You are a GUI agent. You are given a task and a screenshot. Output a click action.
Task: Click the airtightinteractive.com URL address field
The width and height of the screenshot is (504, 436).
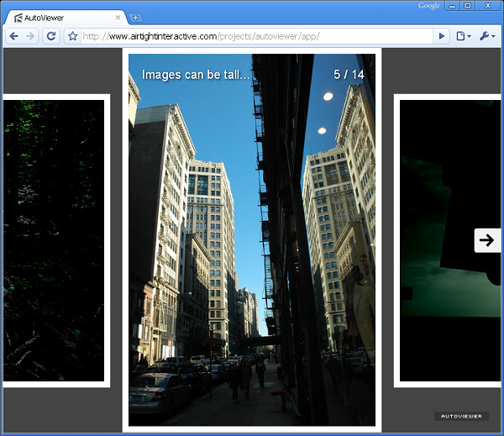coord(252,36)
